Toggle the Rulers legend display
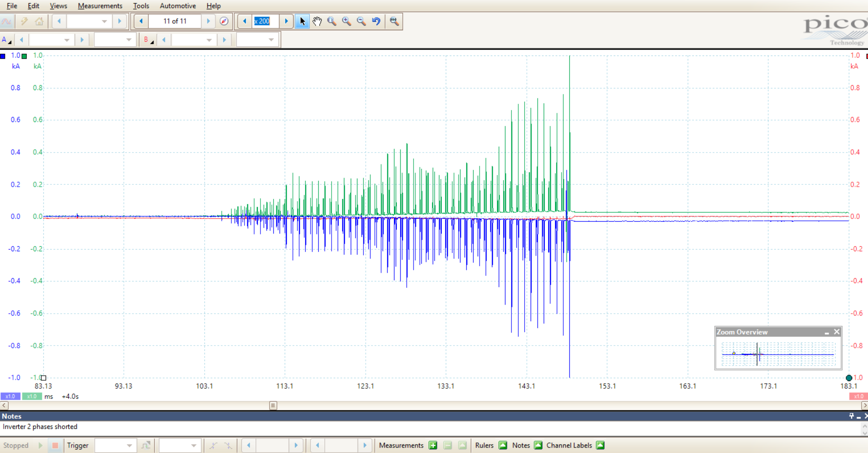Image resolution: width=868 pixels, height=453 pixels. coord(503,445)
